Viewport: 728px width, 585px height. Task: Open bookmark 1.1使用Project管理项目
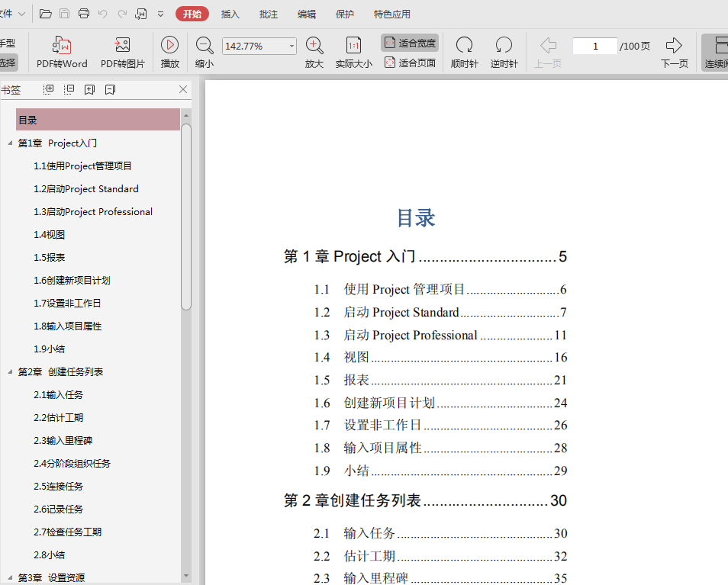[82, 166]
